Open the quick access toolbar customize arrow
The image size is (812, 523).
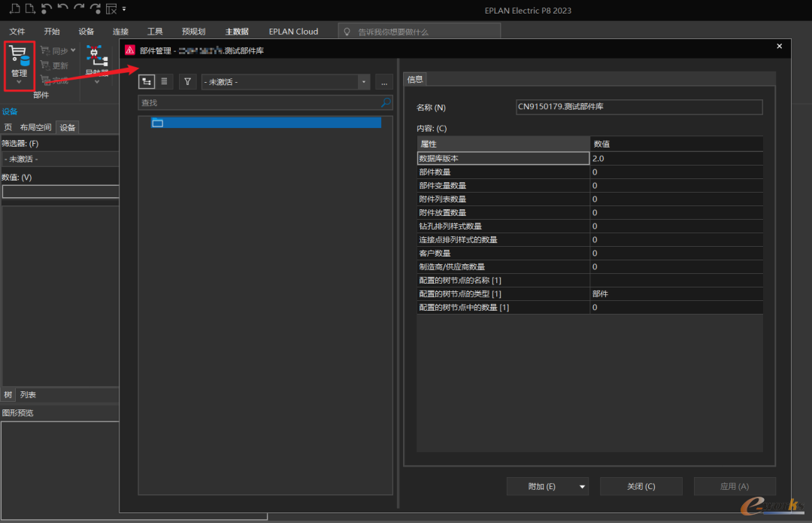coord(124,9)
